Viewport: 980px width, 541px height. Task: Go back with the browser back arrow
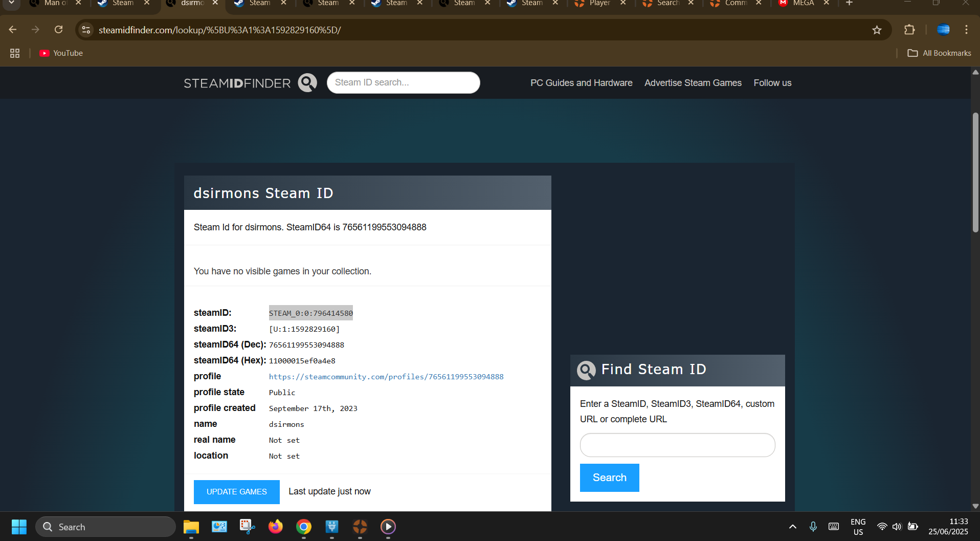pos(13,30)
